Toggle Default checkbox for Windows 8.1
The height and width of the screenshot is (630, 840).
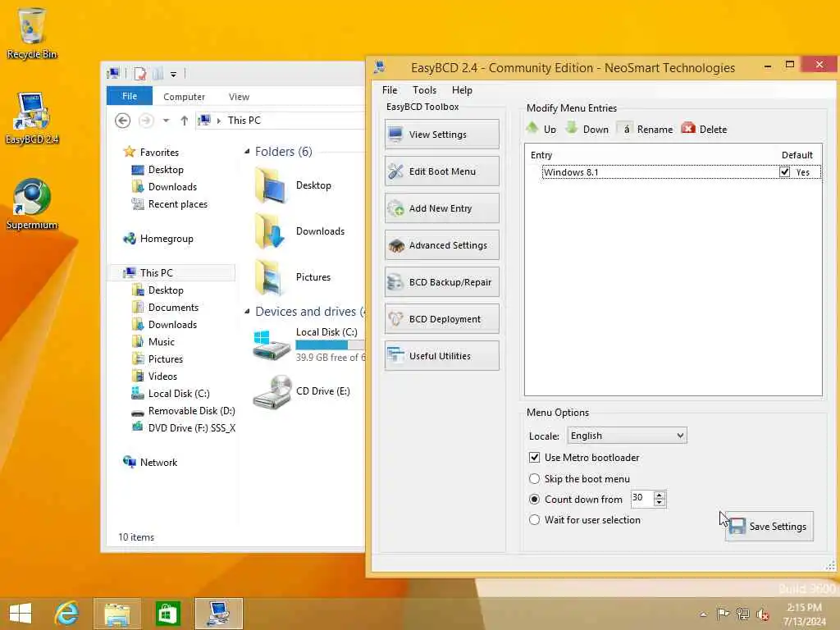click(x=785, y=172)
